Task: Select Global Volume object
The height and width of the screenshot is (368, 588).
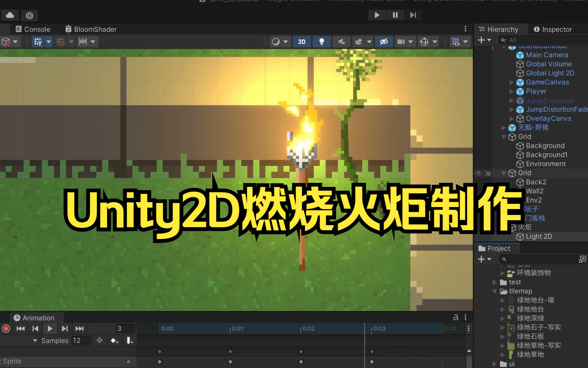Action: pyautogui.click(x=549, y=64)
